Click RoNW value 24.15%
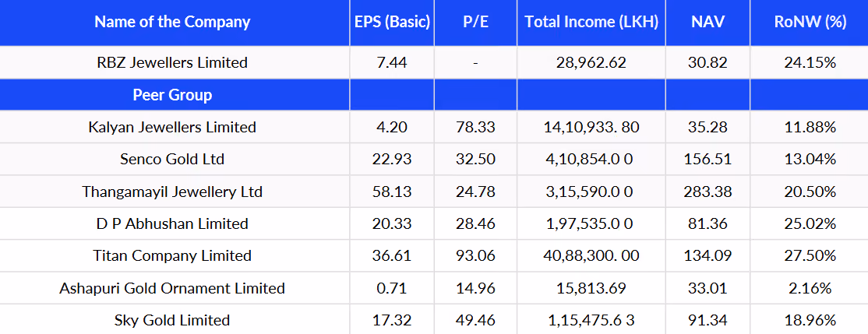 [x=810, y=62]
